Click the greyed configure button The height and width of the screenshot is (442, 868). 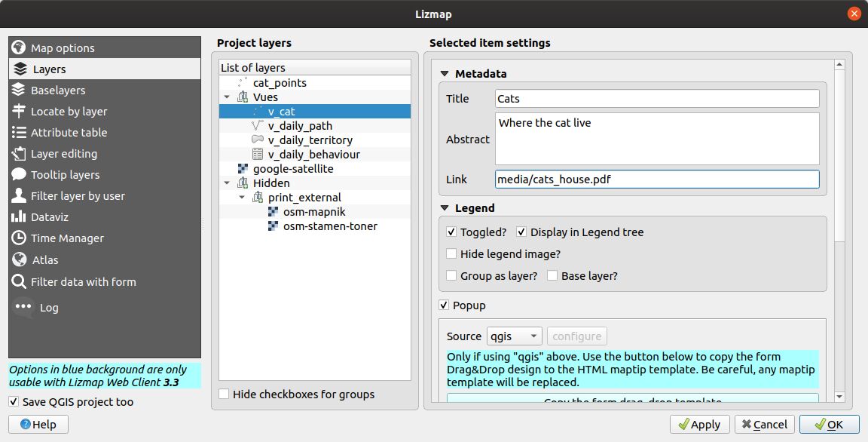[x=577, y=336]
